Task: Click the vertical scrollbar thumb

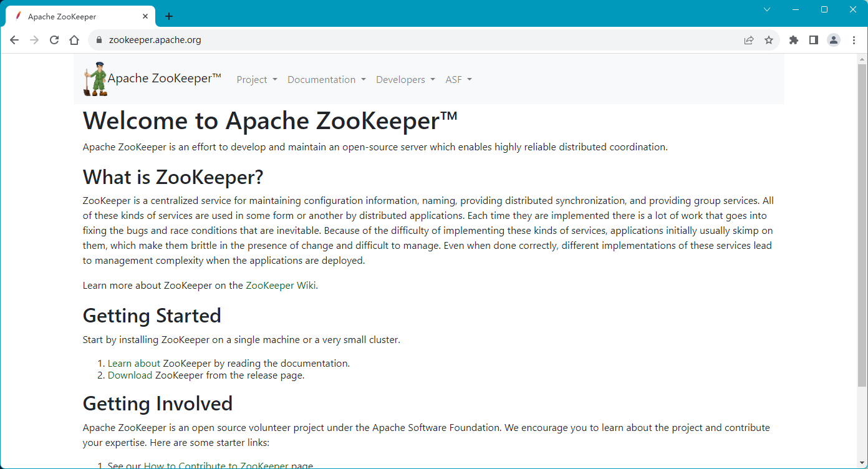Action: point(862,225)
